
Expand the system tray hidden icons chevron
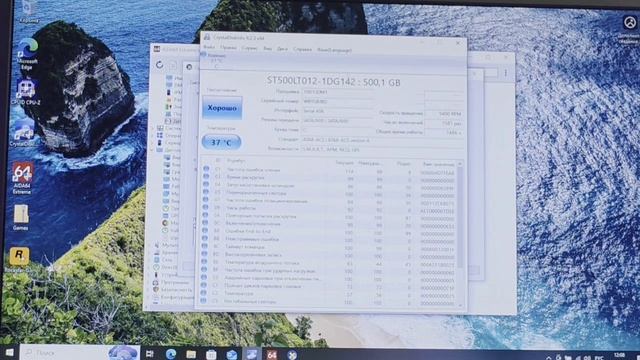549,357
